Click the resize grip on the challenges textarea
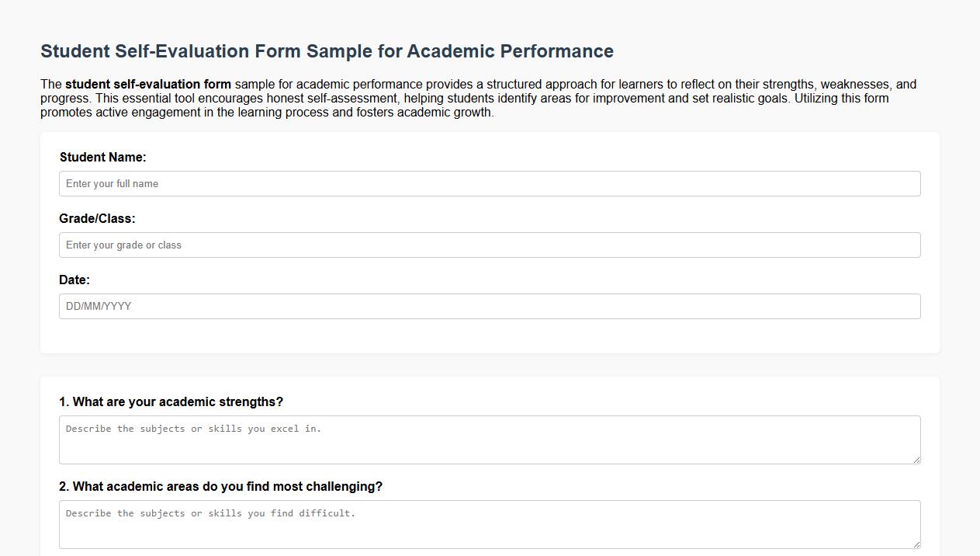The image size is (980, 556). [917, 544]
